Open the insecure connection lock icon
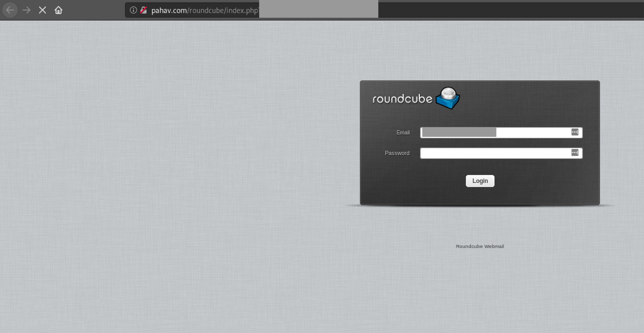Image resolution: width=644 pixels, height=333 pixels. point(143,10)
